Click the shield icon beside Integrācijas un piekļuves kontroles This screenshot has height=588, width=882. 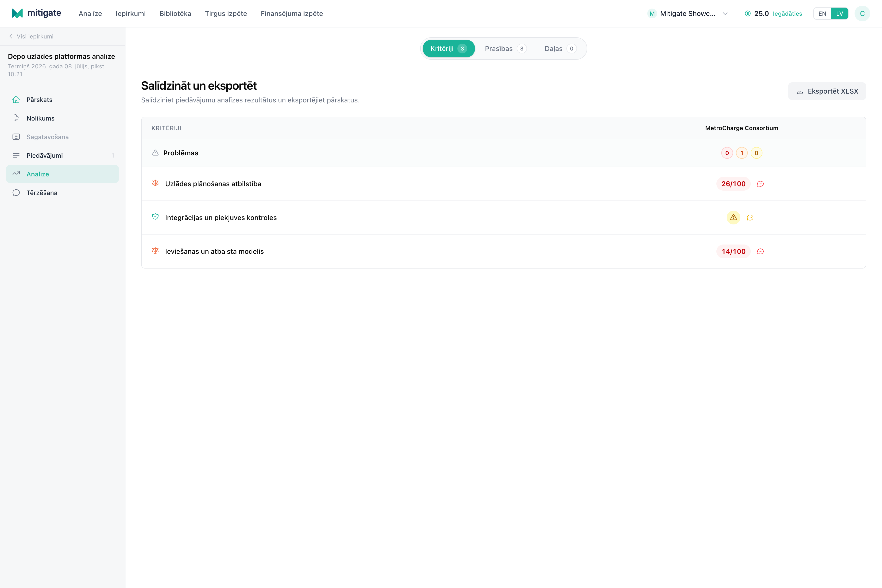[x=155, y=217]
